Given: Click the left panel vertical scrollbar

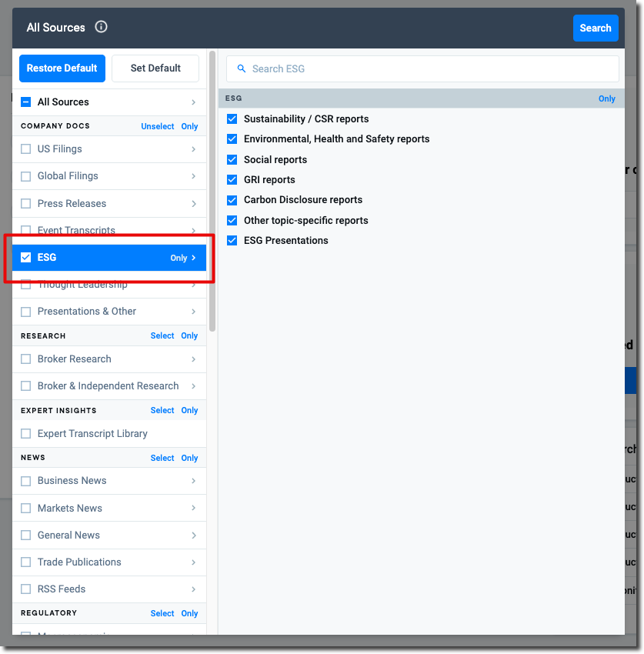Looking at the screenshot, I should coord(212,192).
